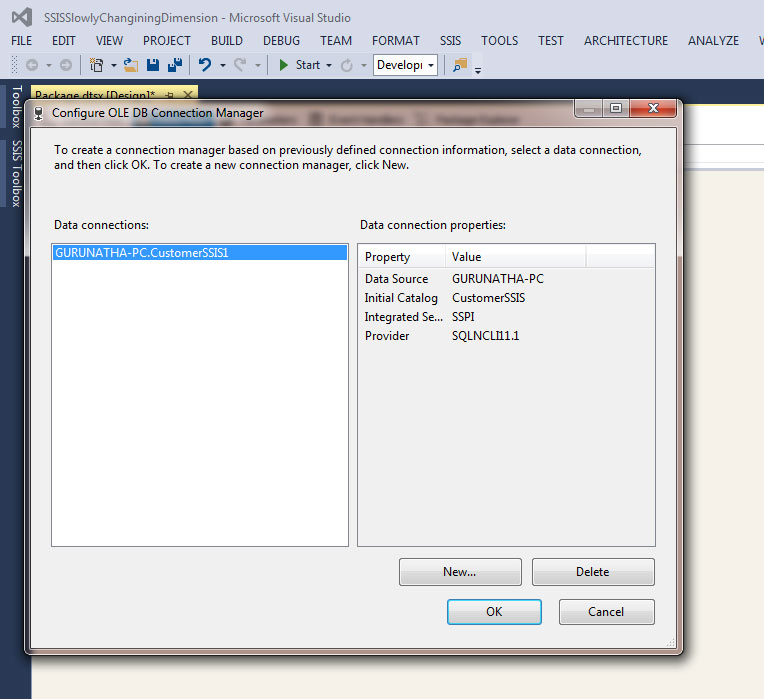Screen dimensions: 764x699
Task: Click the Refresh circular arrow icon
Action: [x=346, y=65]
